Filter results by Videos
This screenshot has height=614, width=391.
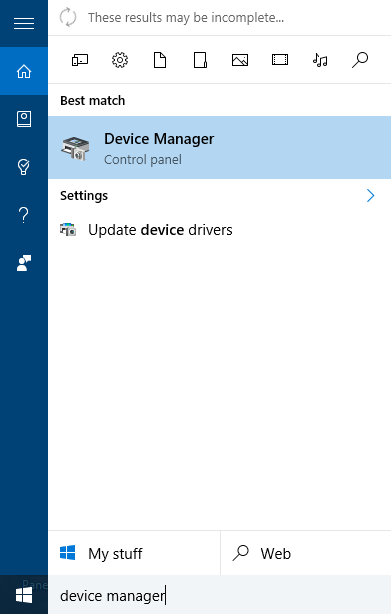click(x=280, y=60)
